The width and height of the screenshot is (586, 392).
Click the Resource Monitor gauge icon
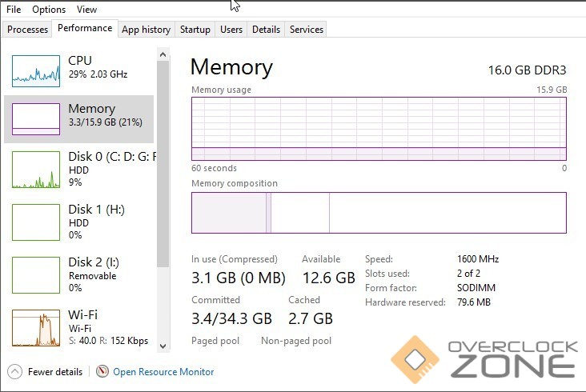(102, 371)
